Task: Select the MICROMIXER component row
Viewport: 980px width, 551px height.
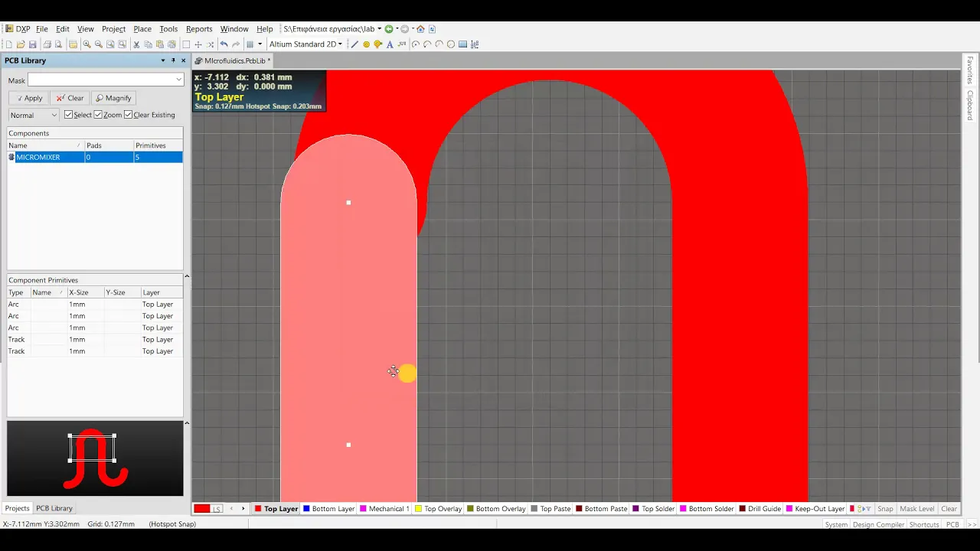Action: [x=95, y=157]
